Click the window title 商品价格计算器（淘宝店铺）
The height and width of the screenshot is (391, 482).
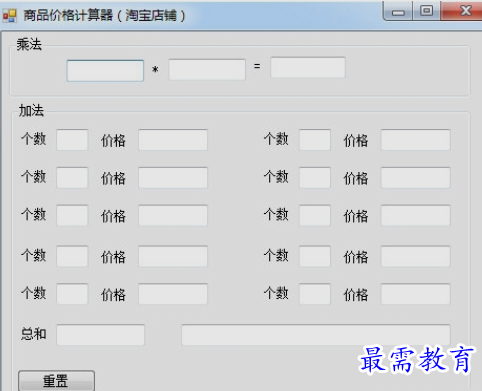coord(104,15)
